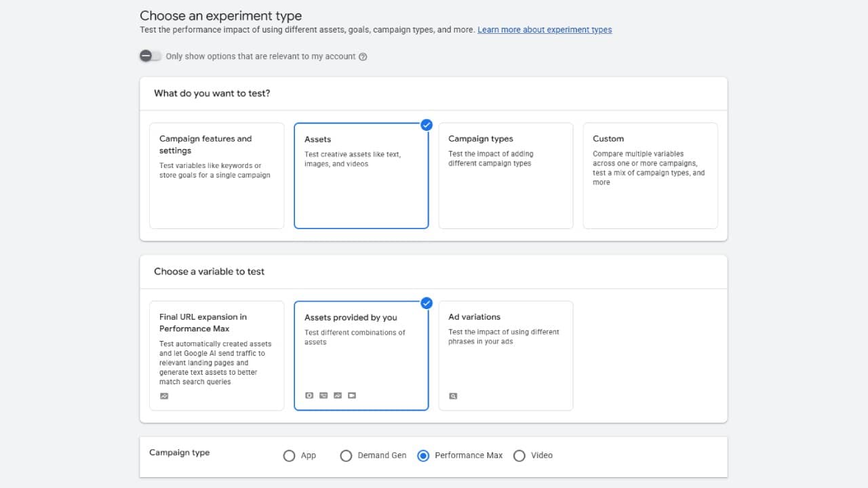Toggle 'Only show options relevant to my account'

point(151,56)
